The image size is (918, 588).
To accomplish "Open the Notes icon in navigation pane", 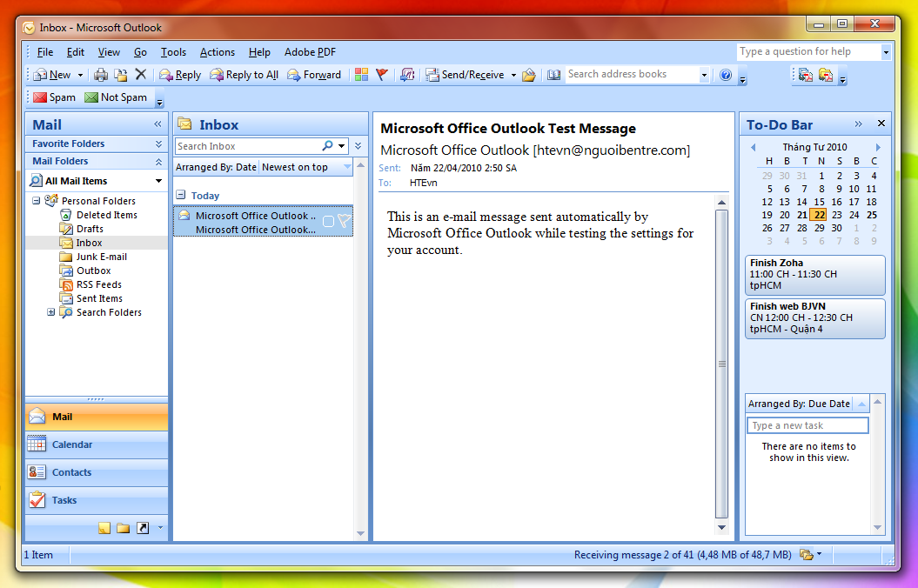I will pyautogui.click(x=104, y=528).
